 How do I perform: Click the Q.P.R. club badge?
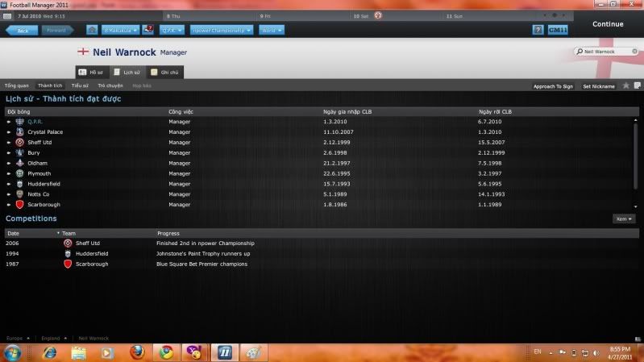19,122
